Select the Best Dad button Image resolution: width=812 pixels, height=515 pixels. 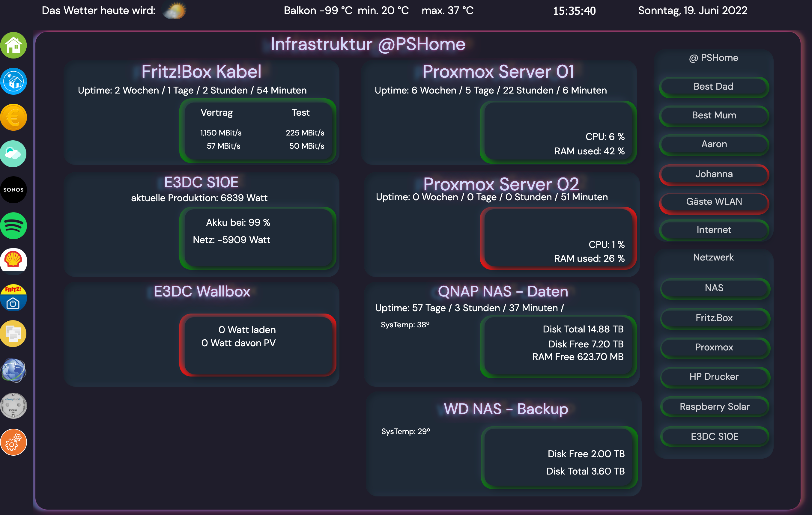click(714, 87)
